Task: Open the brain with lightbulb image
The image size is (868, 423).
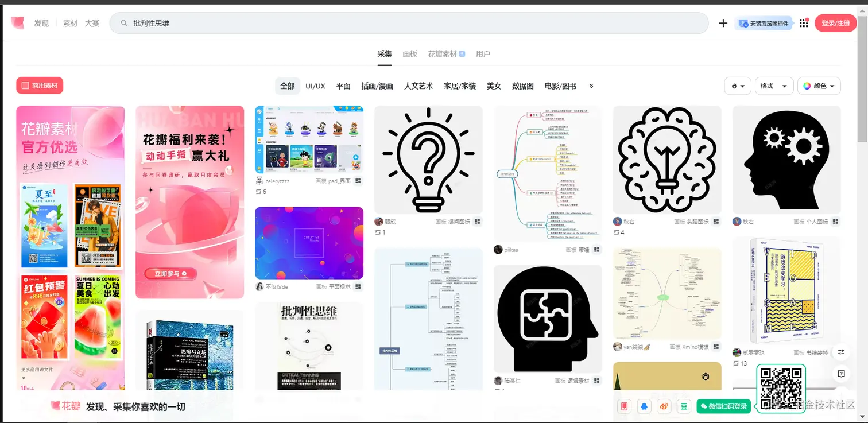Action: [x=667, y=160]
